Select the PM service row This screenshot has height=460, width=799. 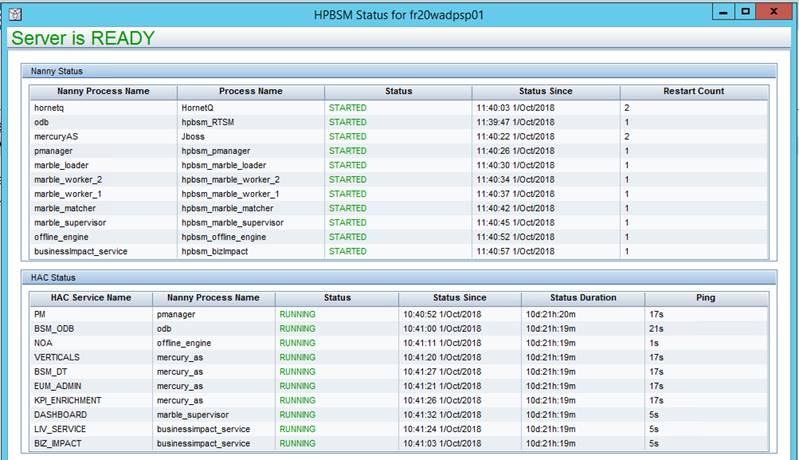click(399, 314)
